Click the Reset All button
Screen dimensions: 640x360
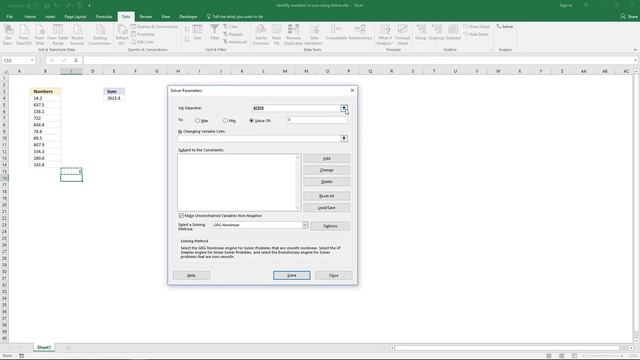[x=327, y=196]
